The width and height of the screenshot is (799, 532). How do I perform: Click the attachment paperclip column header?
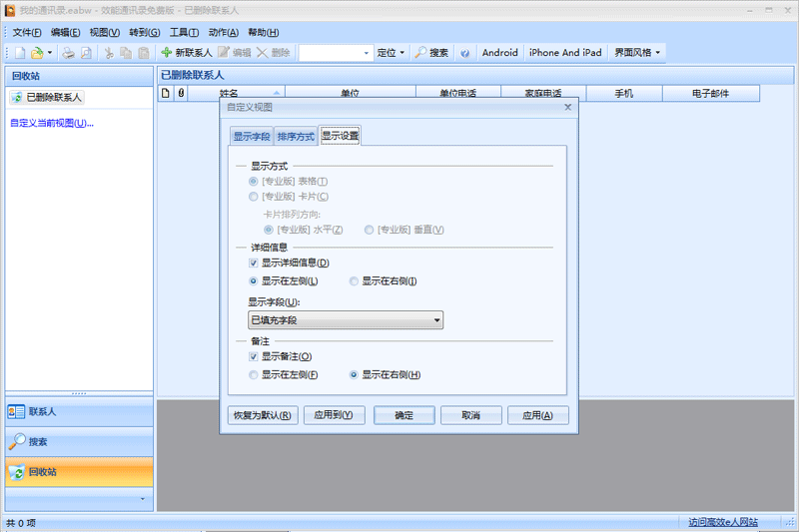(x=181, y=93)
